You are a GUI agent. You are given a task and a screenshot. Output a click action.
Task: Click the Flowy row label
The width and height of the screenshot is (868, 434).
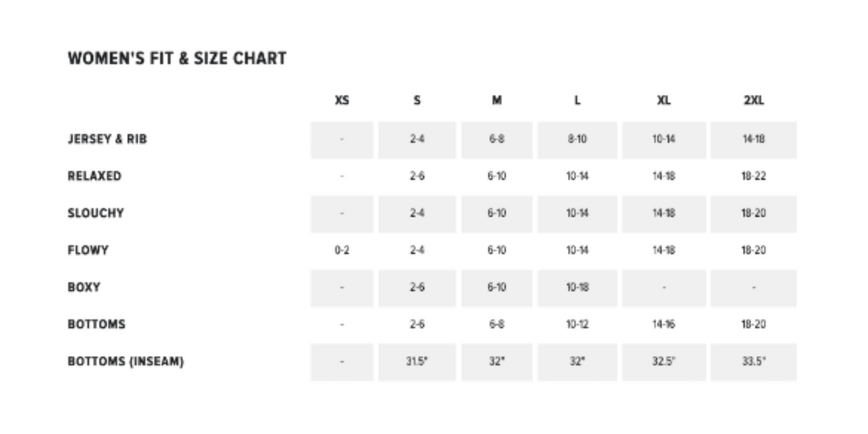(88, 251)
